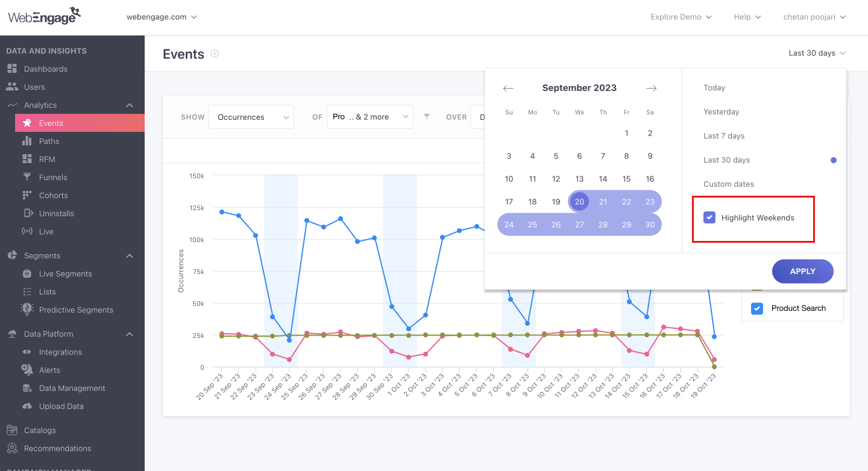
Task: Click the Predictive Segments icon
Action: (27, 308)
